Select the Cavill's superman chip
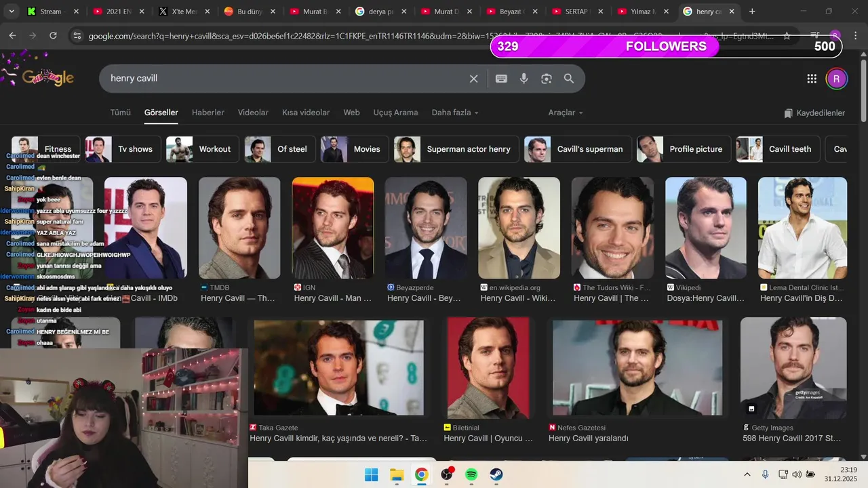Screen dimensions: 868x488 pos(577,149)
